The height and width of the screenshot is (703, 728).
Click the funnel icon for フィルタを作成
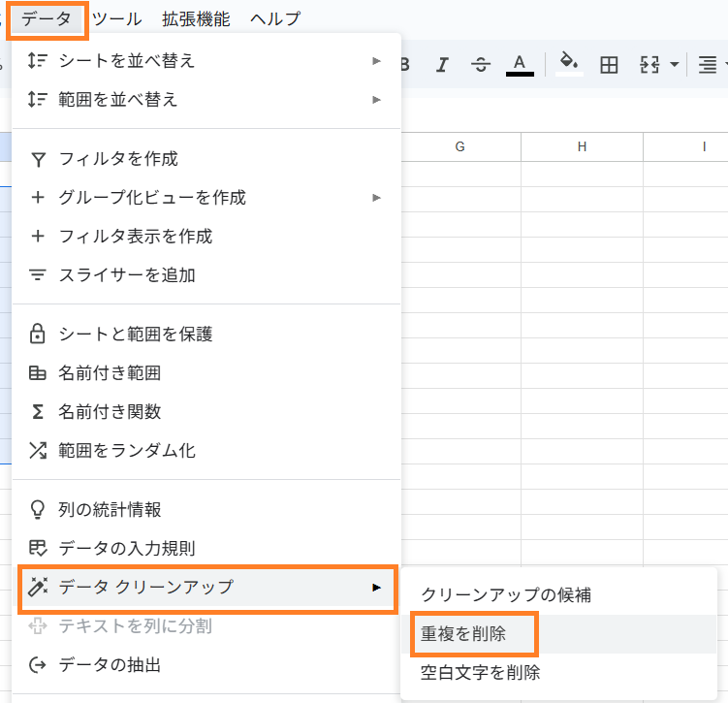pos(38,159)
